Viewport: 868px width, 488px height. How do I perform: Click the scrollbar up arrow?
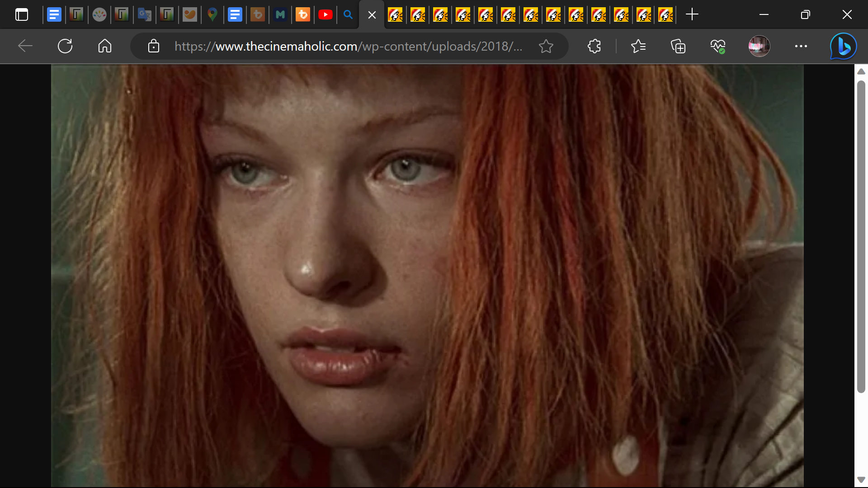pyautogui.click(x=861, y=71)
